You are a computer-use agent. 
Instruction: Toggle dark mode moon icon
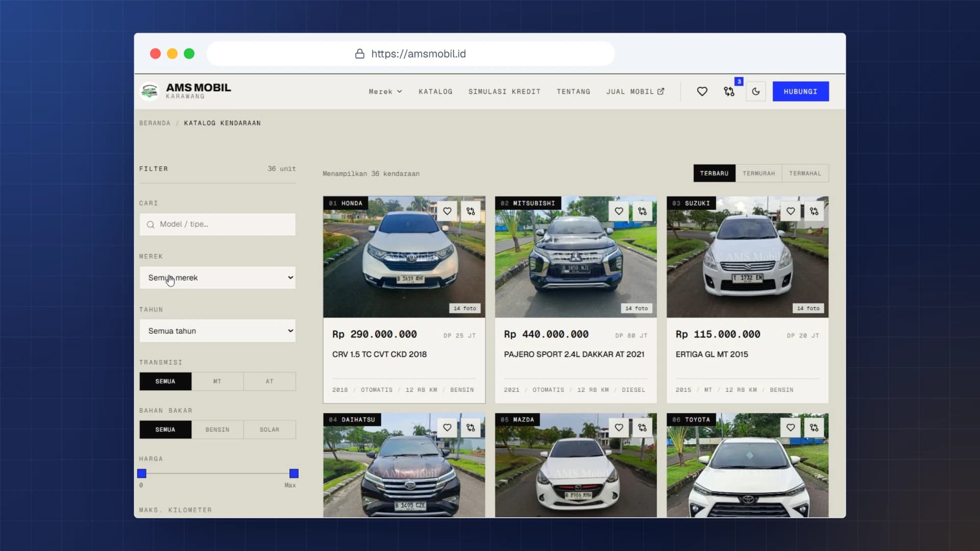pos(756,91)
